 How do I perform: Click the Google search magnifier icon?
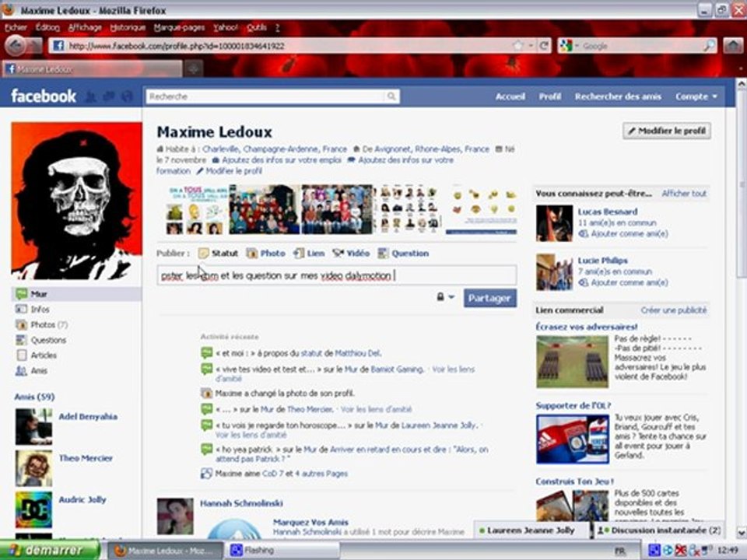tap(709, 46)
